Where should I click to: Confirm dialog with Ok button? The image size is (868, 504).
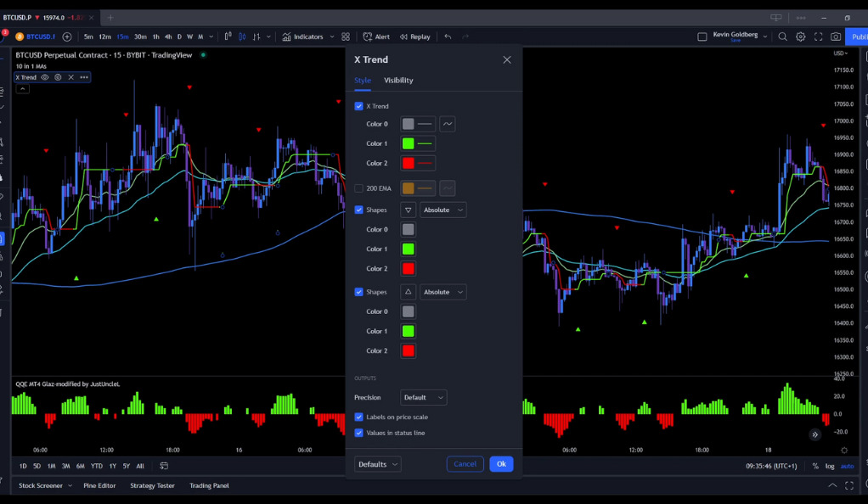point(501,464)
